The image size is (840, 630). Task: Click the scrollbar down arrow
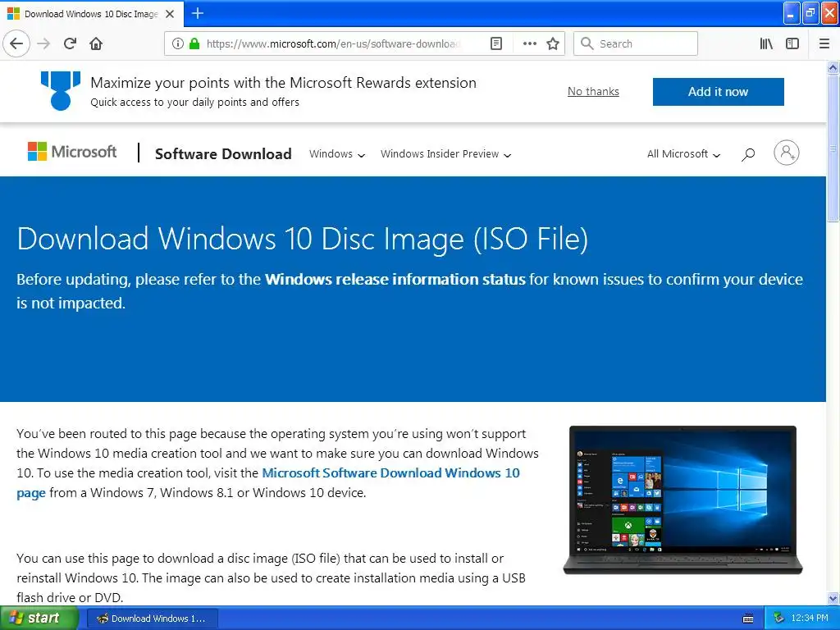pos(833,598)
